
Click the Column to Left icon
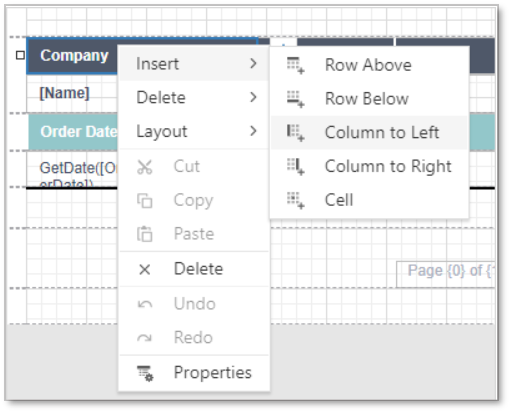(x=296, y=133)
